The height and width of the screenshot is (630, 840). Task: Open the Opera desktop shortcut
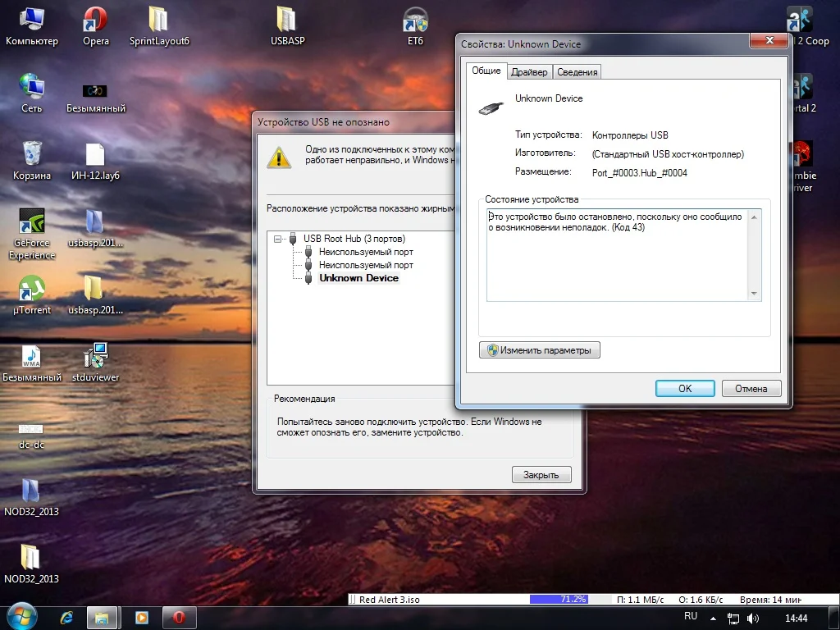95,21
